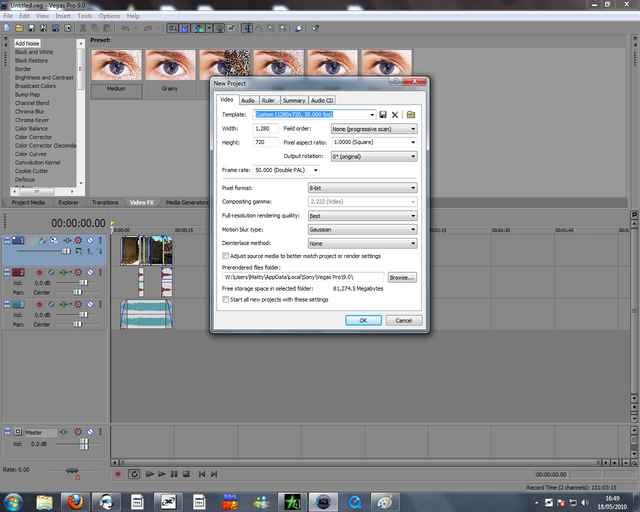Switch to the Ruler tab
This screenshot has width=640, height=512.
click(x=268, y=100)
